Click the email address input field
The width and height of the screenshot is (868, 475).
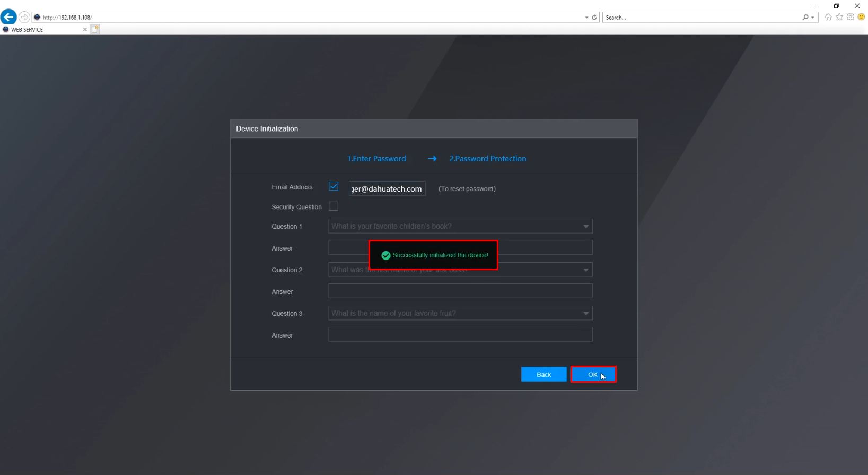(387, 188)
